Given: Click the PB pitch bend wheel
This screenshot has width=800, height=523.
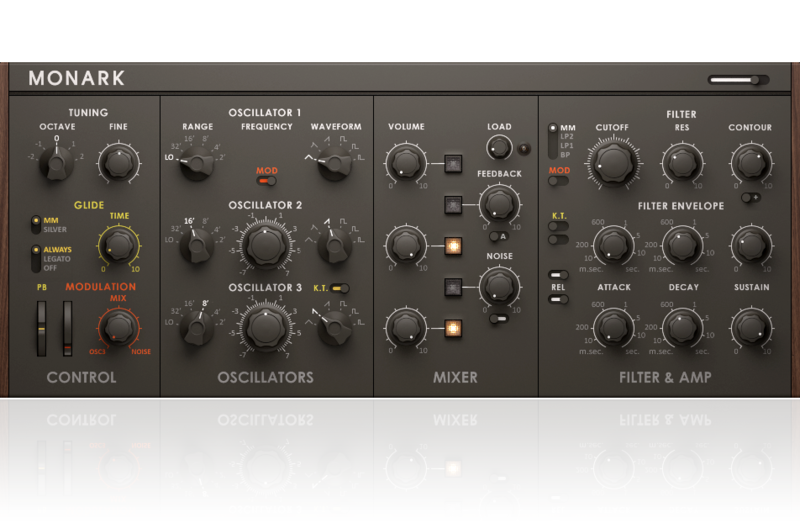Looking at the screenshot, I should click(41, 329).
